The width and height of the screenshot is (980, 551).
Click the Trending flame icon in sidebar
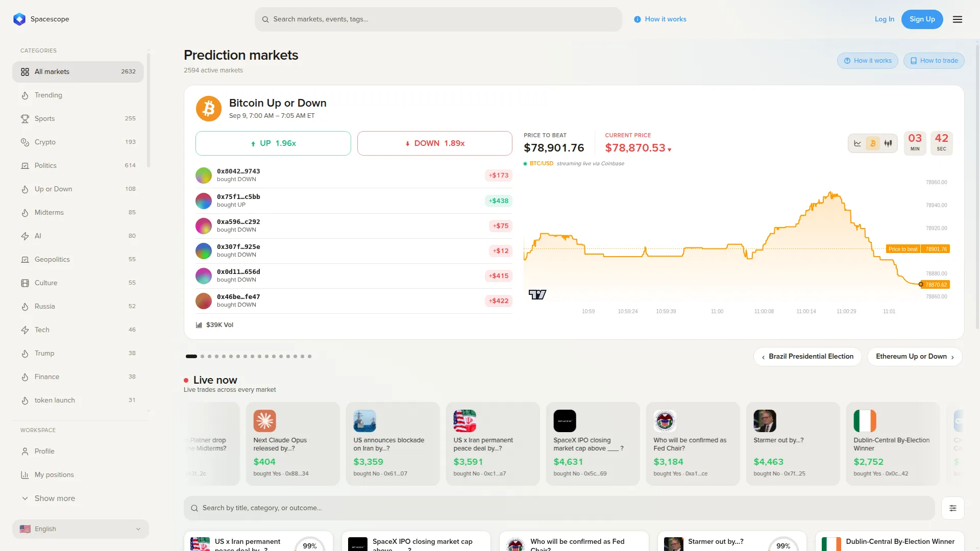coord(25,95)
